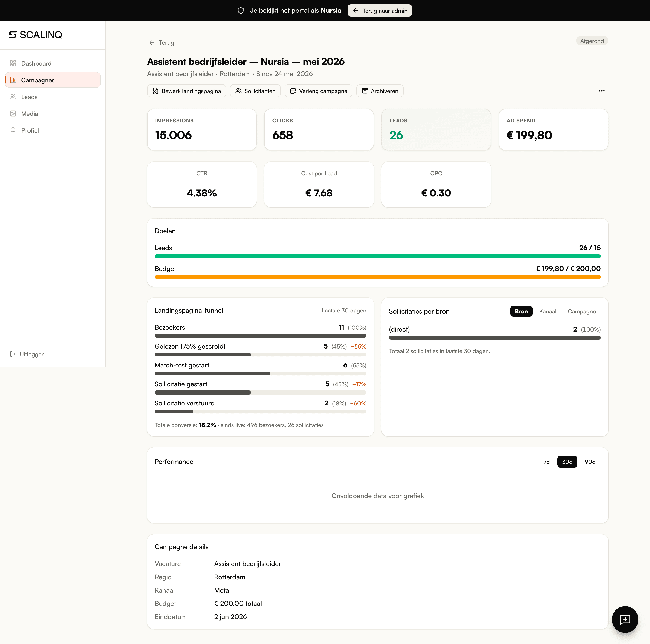Viewport: 650px width, 644px height.
Task: Select the 7d performance range
Action: click(546, 462)
